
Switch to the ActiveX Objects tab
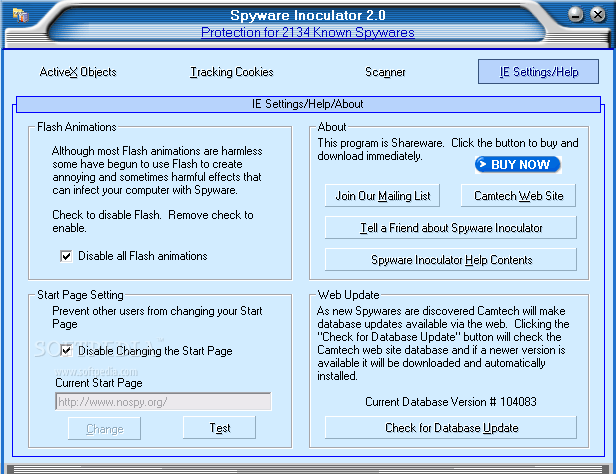78,72
